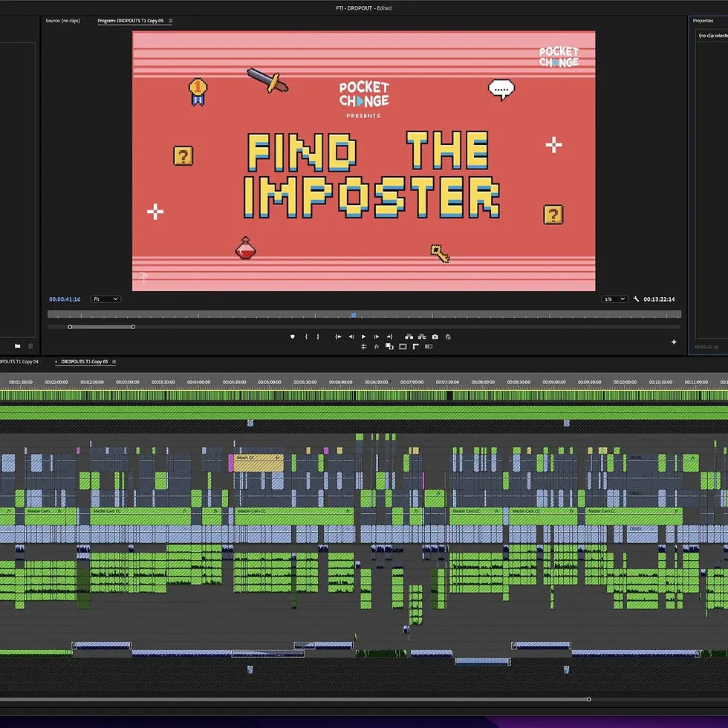Create a new bin with folder icon

pyautogui.click(x=18, y=346)
